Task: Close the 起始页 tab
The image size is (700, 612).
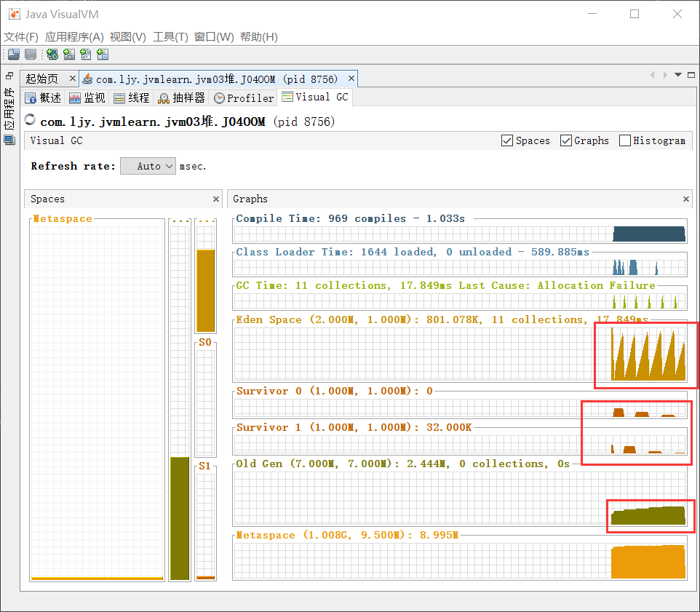Action: tap(72, 79)
